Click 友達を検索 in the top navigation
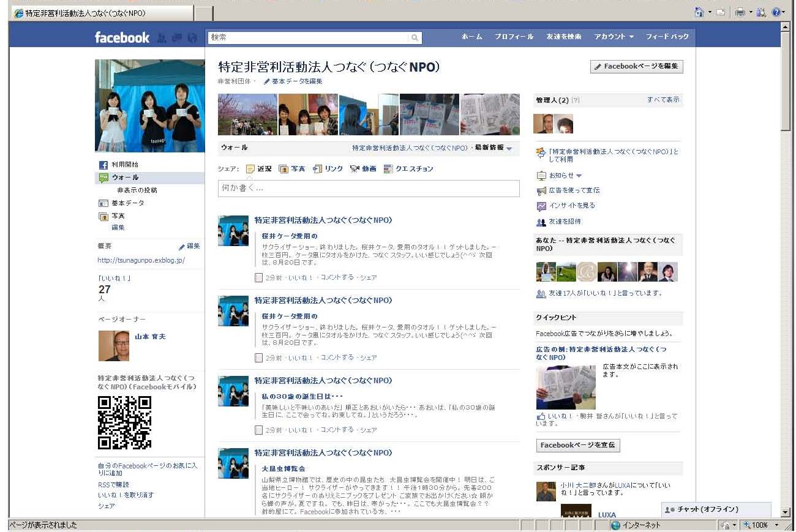The width and height of the screenshot is (796, 532). 564,37
